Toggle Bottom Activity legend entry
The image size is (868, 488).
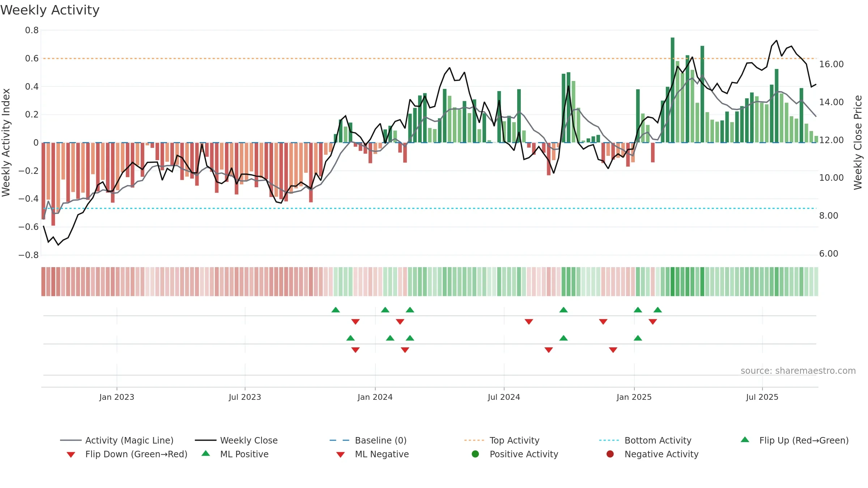click(x=645, y=440)
